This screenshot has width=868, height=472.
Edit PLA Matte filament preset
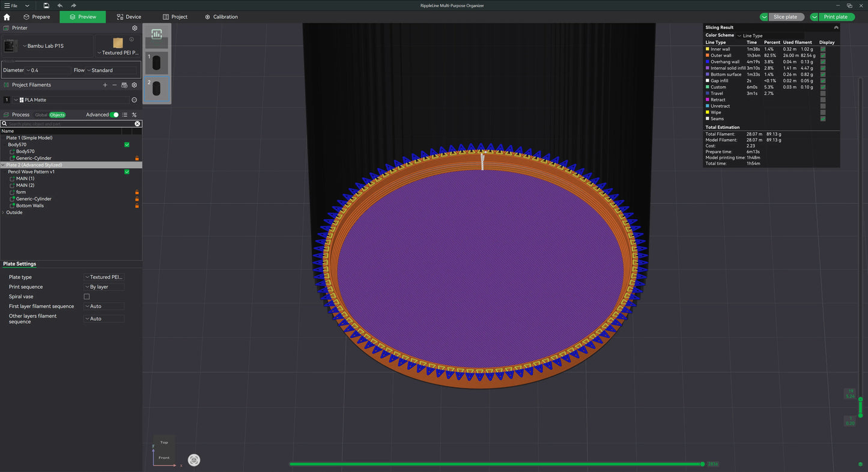click(x=134, y=100)
